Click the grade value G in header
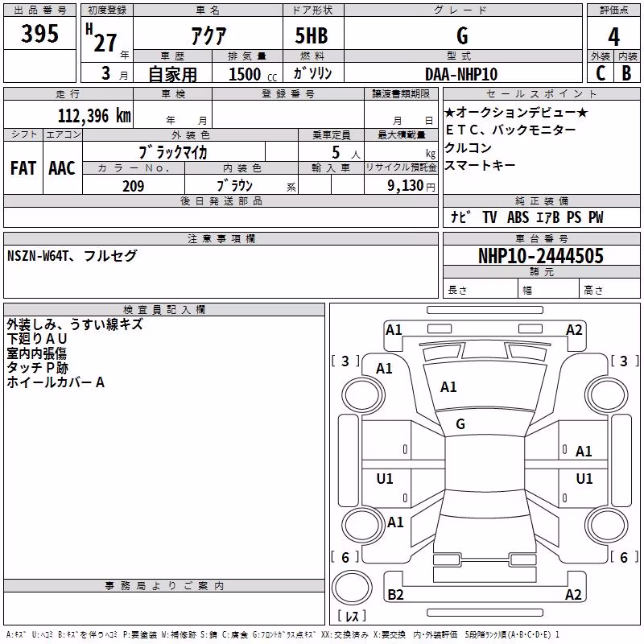Viewport: 644px width, 644px height. point(462,35)
